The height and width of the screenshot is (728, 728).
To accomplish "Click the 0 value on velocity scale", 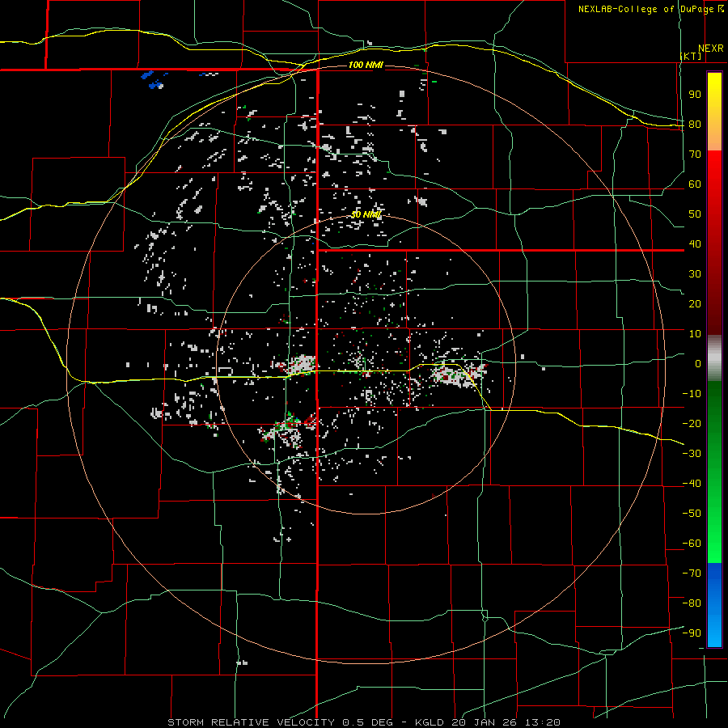I will coord(698,363).
